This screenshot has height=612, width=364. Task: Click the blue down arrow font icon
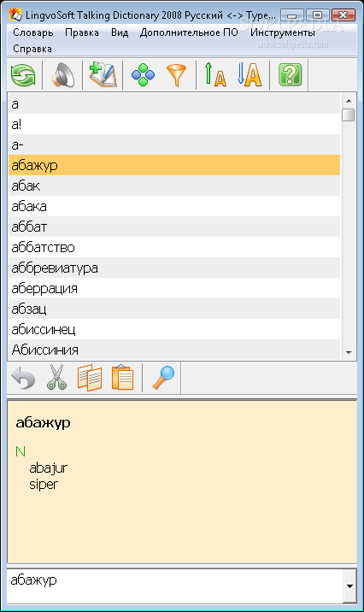250,74
